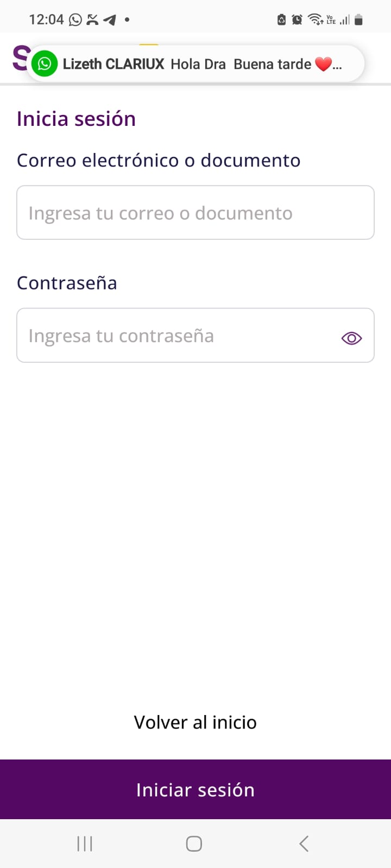Tap the VoLTE indicator icon
The image size is (391, 868).
tap(331, 20)
